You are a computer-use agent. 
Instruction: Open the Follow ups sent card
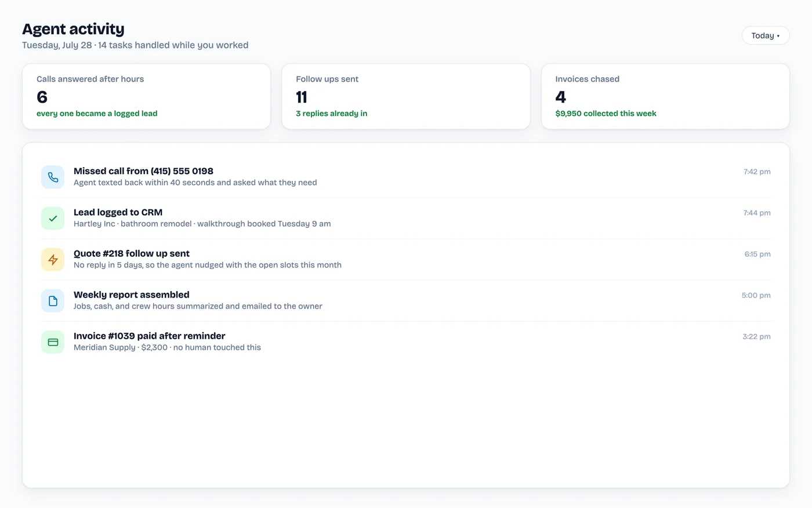406,96
